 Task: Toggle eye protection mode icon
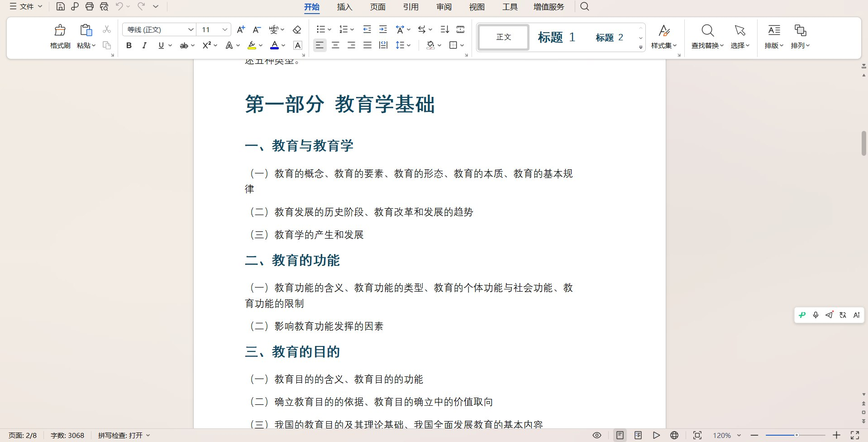[x=597, y=435]
